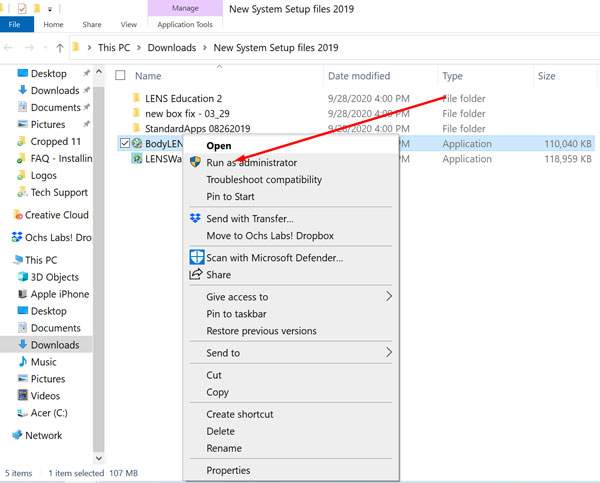Click This PC in the address bar path
The width and height of the screenshot is (600, 483).
point(114,47)
